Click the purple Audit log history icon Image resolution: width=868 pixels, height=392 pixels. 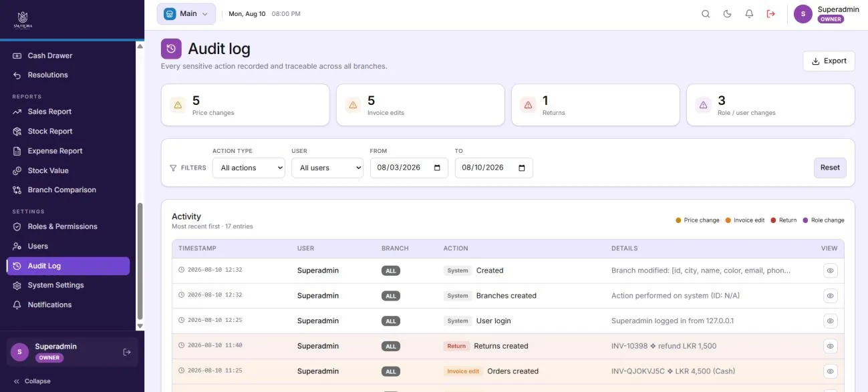(x=172, y=49)
